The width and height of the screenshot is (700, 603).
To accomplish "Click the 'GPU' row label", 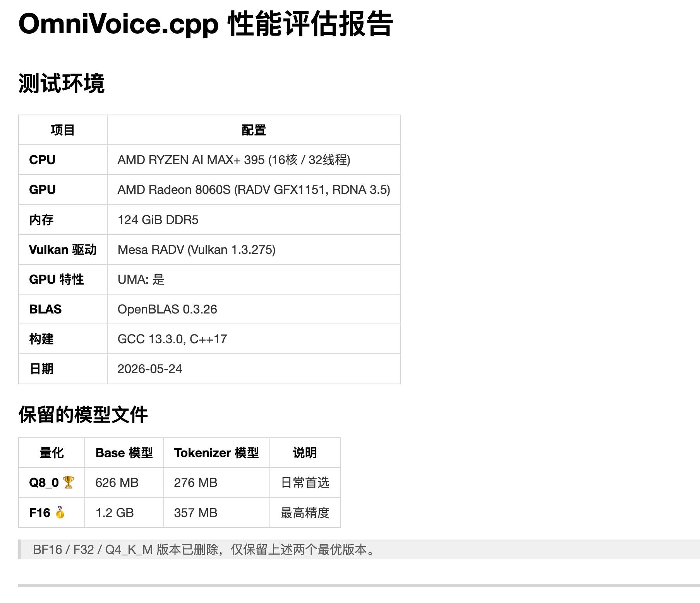I will pyautogui.click(x=42, y=190).
